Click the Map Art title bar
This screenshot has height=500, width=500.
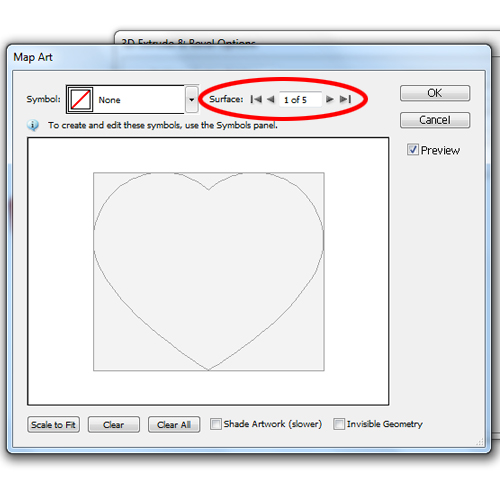pyautogui.click(x=248, y=57)
